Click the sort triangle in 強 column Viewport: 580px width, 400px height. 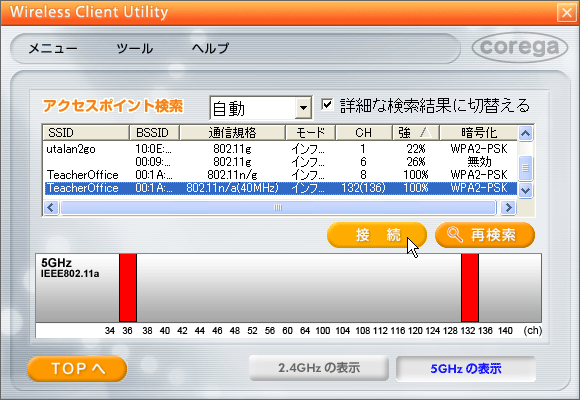(x=426, y=132)
